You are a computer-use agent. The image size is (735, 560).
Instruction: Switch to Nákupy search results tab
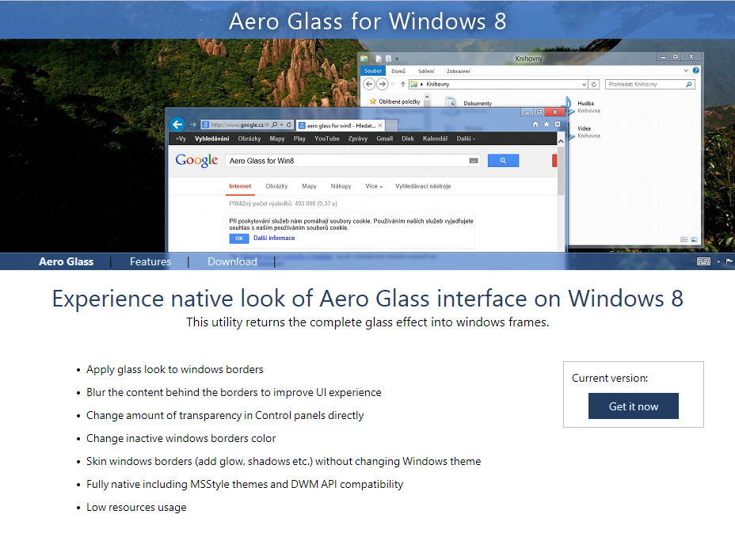[341, 186]
